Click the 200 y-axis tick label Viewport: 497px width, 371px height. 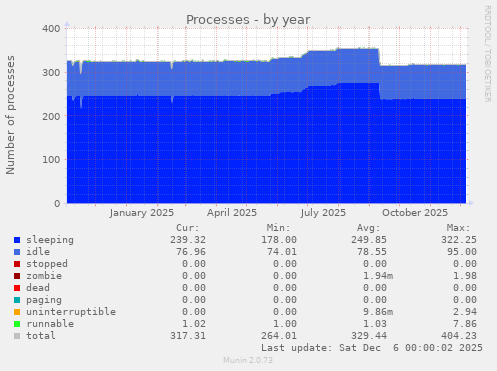51,116
